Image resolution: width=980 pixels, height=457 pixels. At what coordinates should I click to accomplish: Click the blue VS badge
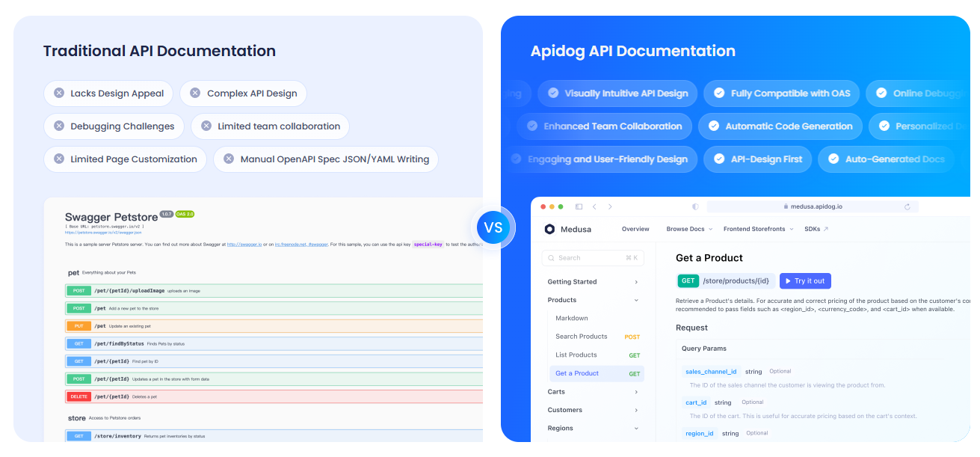[x=493, y=227]
